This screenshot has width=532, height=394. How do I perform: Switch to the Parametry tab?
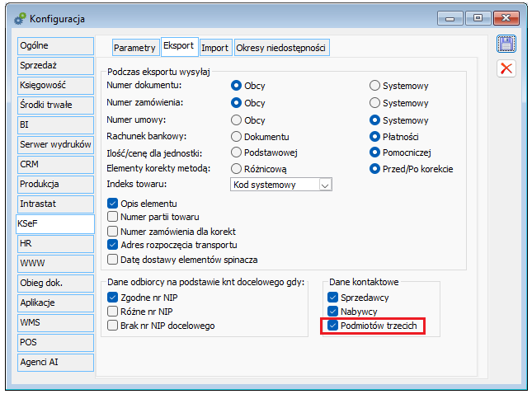point(134,48)
